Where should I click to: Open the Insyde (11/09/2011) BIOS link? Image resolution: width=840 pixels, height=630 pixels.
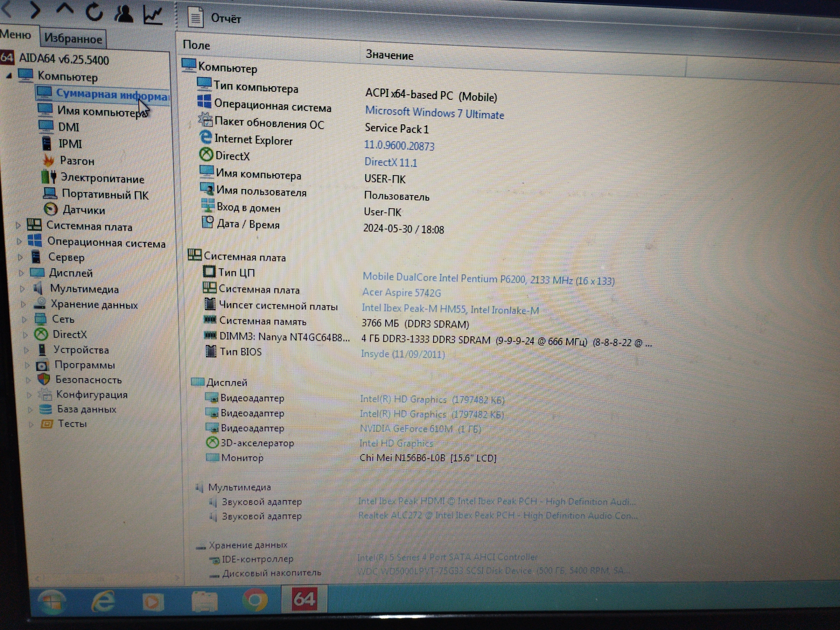402,353
